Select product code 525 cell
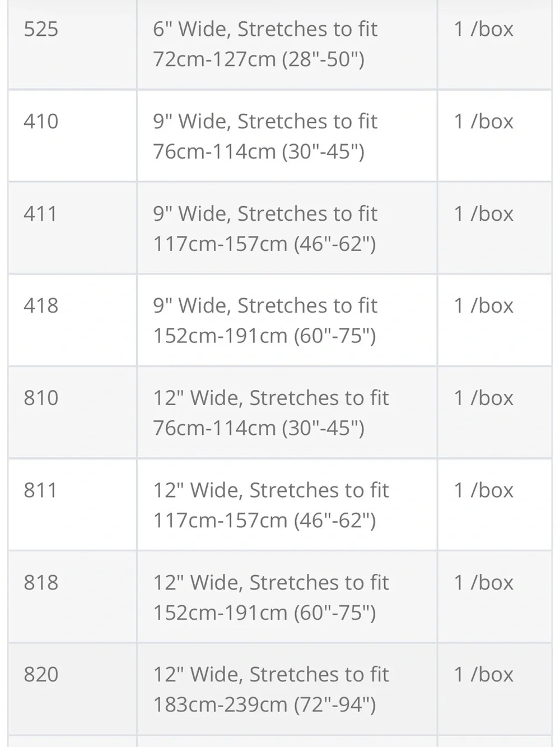The width and height of the screenshot is (560, 747). coord(72,44)
